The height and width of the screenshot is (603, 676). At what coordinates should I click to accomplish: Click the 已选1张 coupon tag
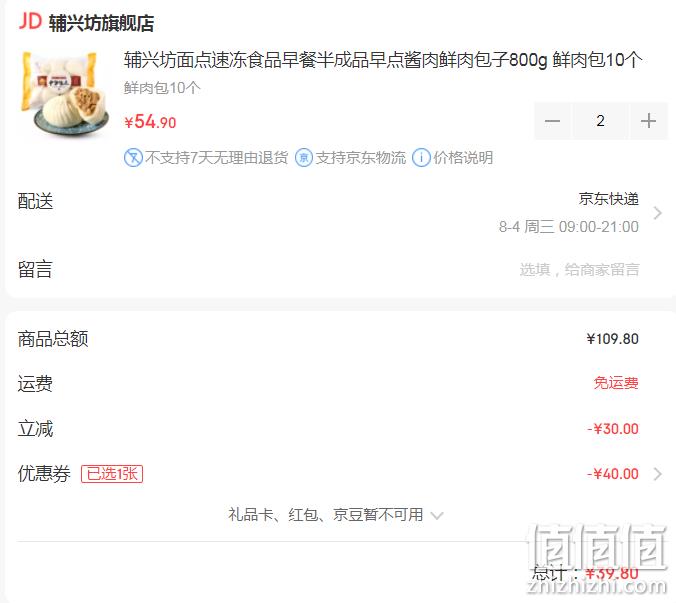112,474
